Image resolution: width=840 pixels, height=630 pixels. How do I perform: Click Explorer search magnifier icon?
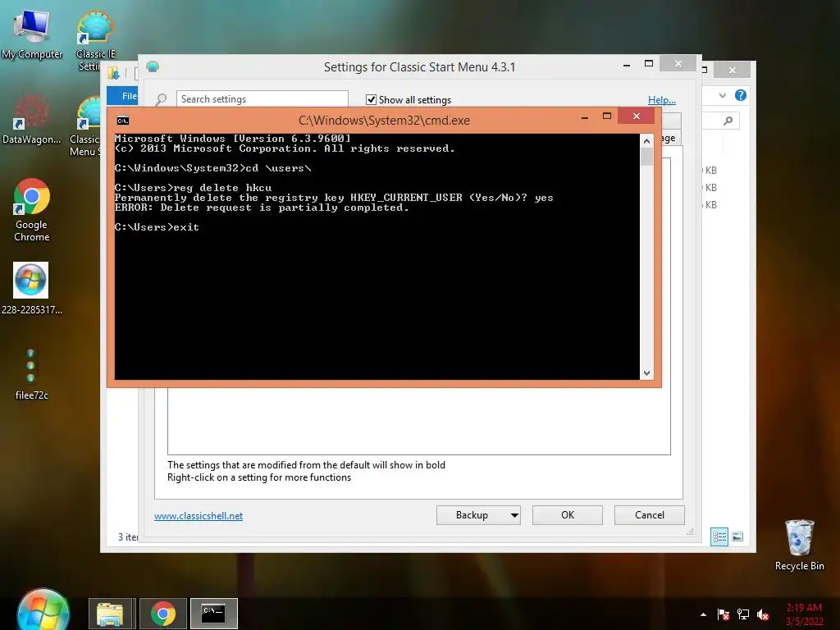point(728,121)
